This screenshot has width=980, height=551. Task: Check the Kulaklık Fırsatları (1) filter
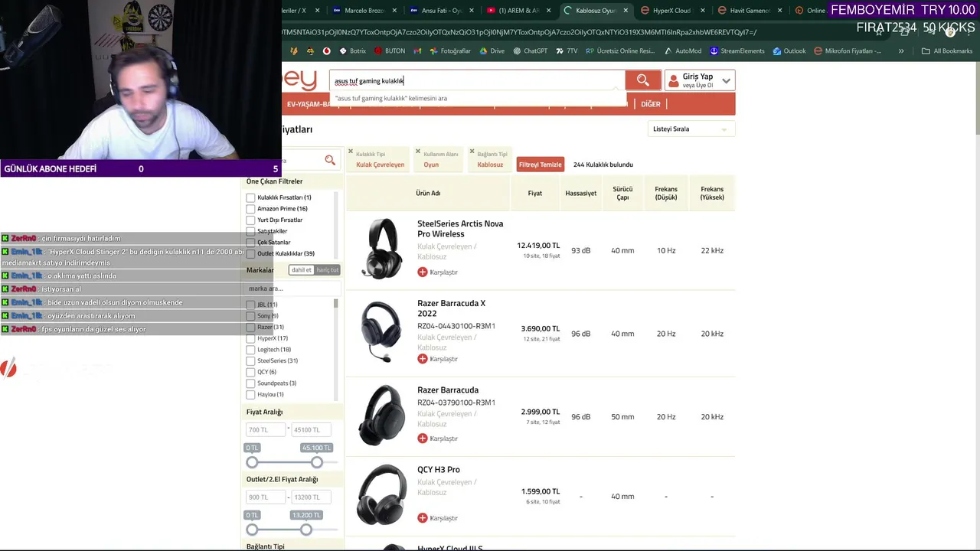[x=250, y=197]
